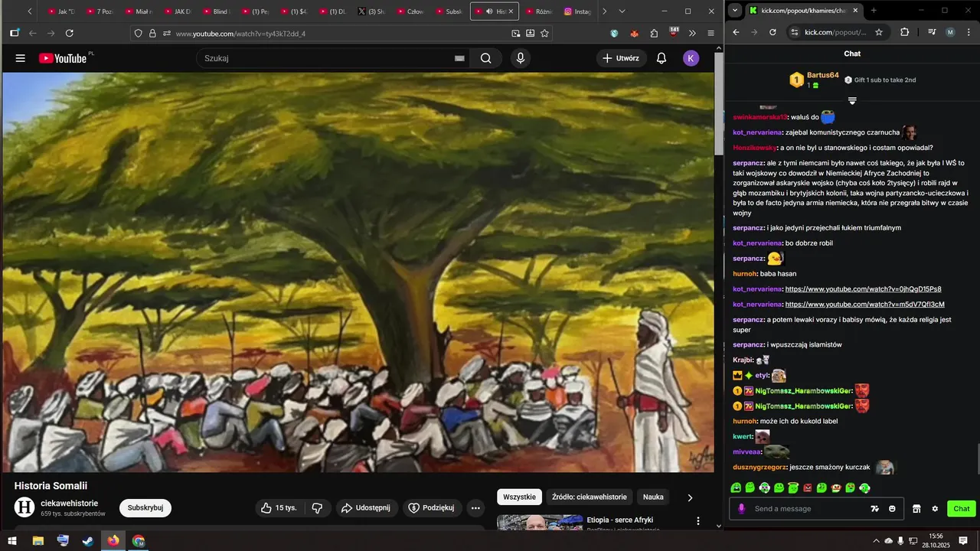Switch to the X (3) tab
This screenshot has height=551, width=980.
(371, 11)
